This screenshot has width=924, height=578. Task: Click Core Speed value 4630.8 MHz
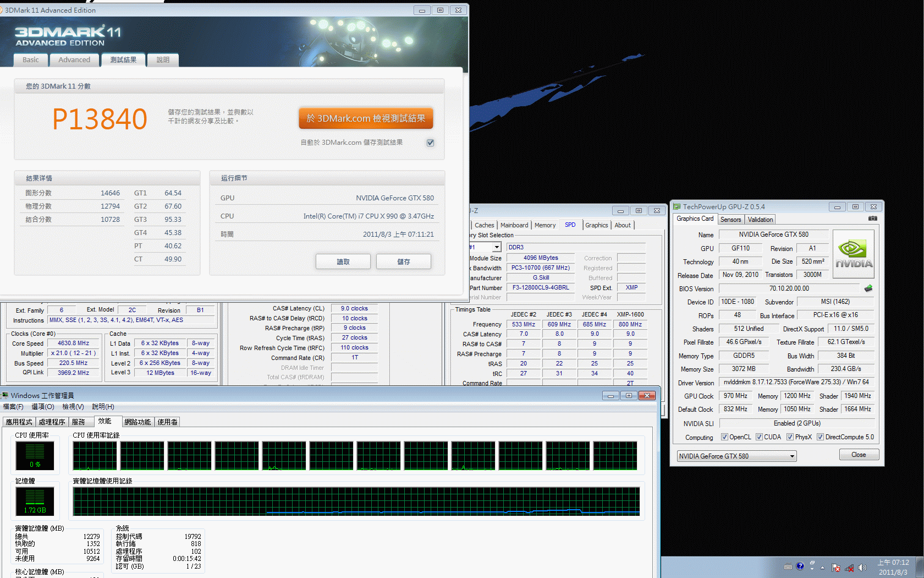point(73,343)
